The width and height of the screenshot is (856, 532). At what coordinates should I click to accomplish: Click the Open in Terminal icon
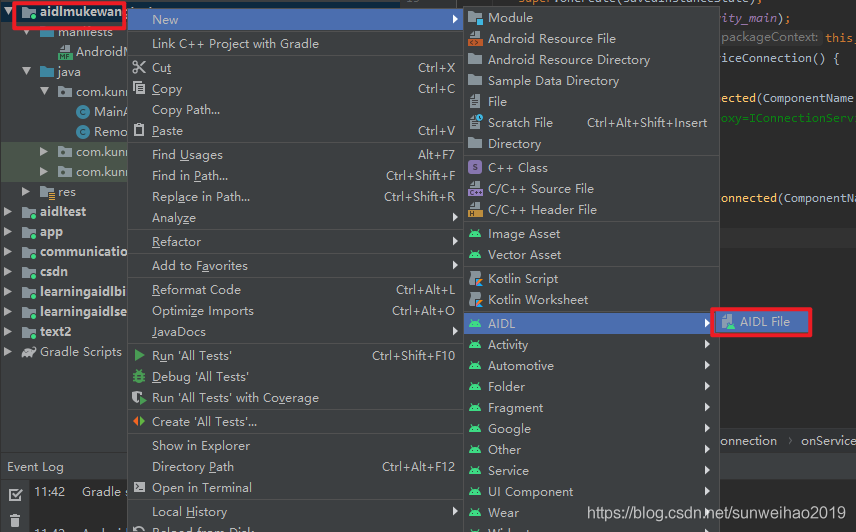click(139, 487)
